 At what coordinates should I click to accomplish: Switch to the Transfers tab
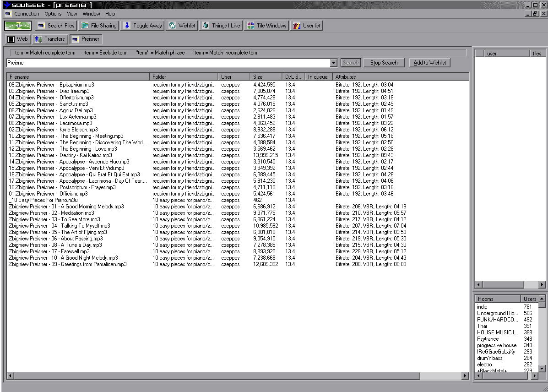click(x=50, y=39)
